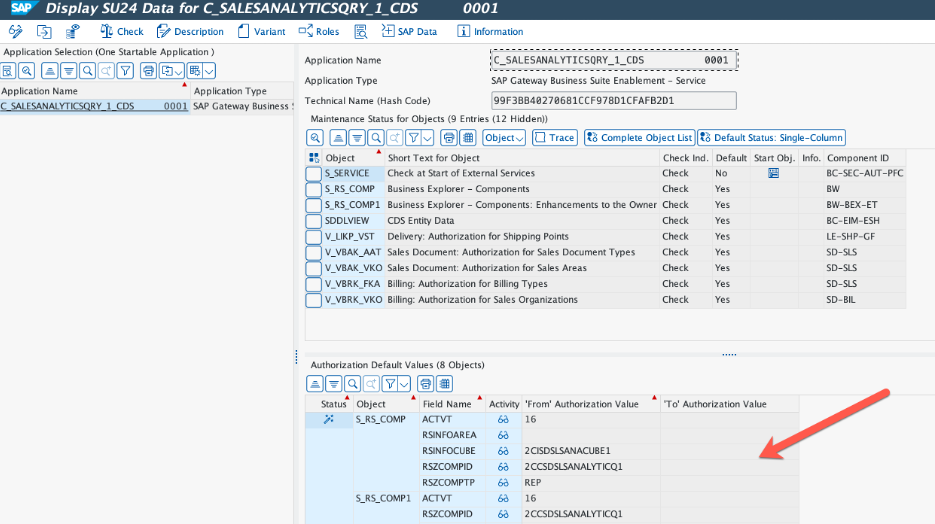The image size is (935, 524).
Task: Select the row checkbox for SDDLVIEW
Action: [x=314, y=221]
